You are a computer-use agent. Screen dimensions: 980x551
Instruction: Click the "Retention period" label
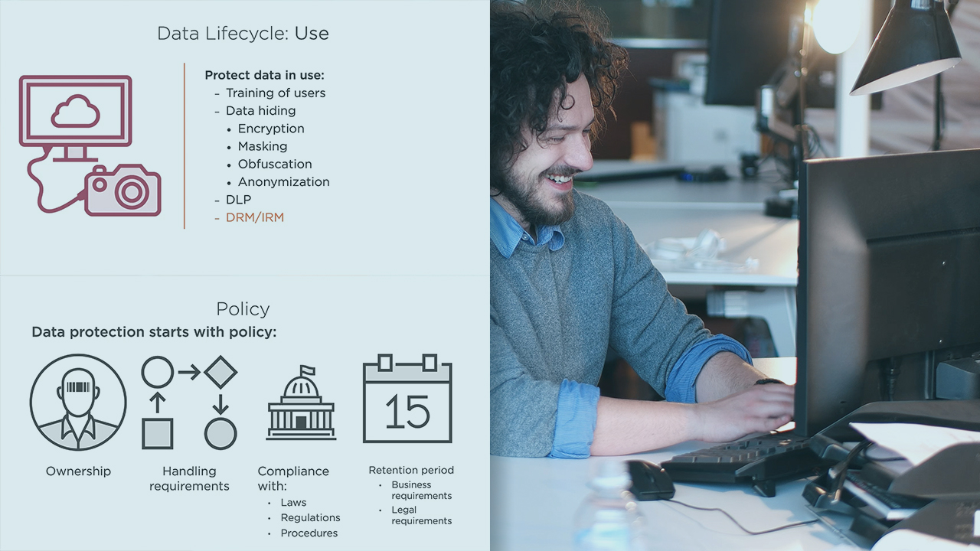[x=411, y=470]
